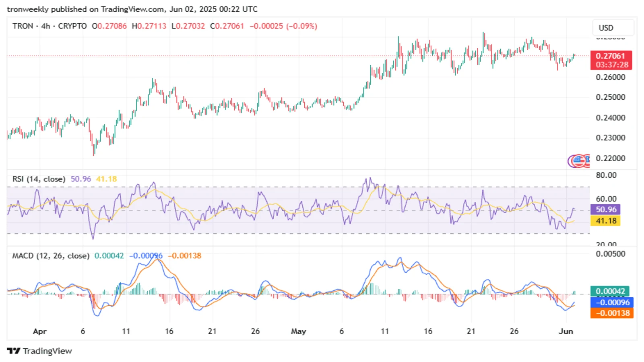Open the US flag economic event marker
Viewport: 644px width, 362px height.
point(579,161)
